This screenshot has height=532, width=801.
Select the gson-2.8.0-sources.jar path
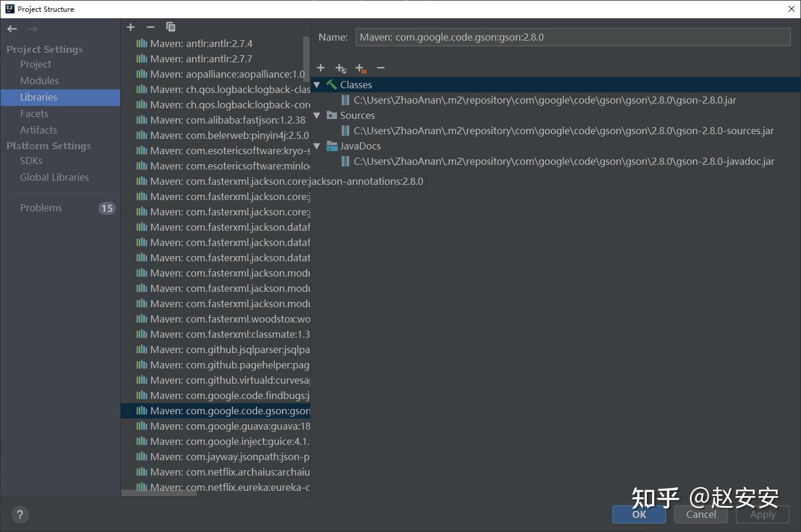[x=563, y=131]
